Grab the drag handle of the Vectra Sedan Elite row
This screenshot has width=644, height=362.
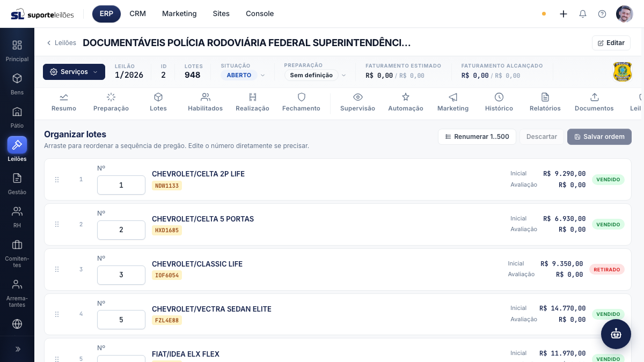(x=57, y=314)
